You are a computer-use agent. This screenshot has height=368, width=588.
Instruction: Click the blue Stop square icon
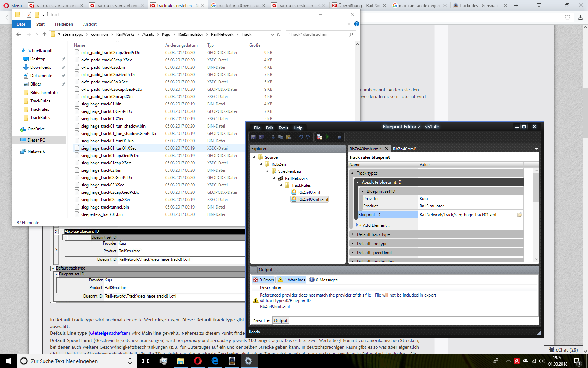pyautogui.click(x=339, y=137)
